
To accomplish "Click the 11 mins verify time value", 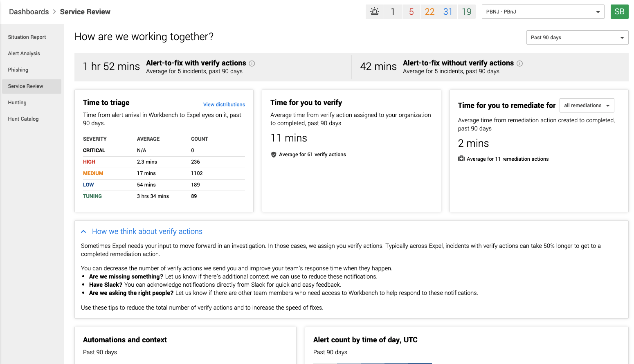I will pyautogui.click(x=289, y=138).
